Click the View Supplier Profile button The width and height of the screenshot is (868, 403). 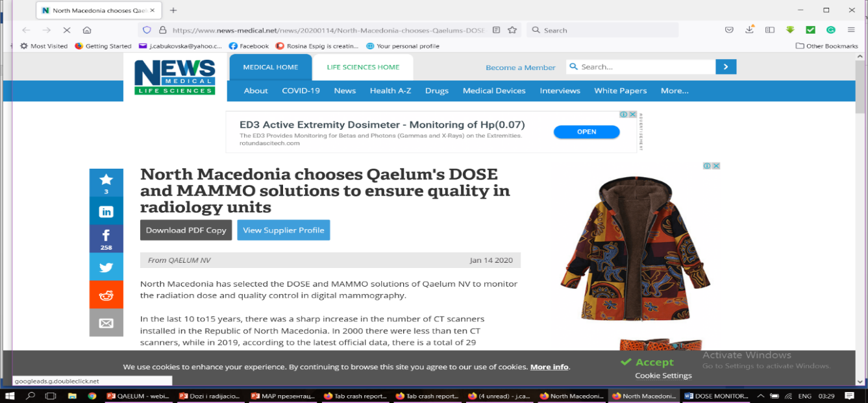[283, 230]
